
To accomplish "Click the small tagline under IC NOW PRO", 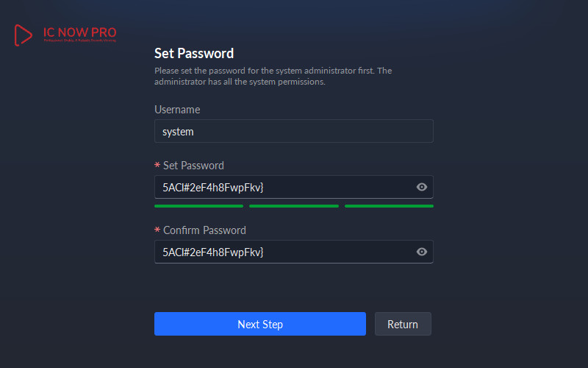I will click(79, 41).
